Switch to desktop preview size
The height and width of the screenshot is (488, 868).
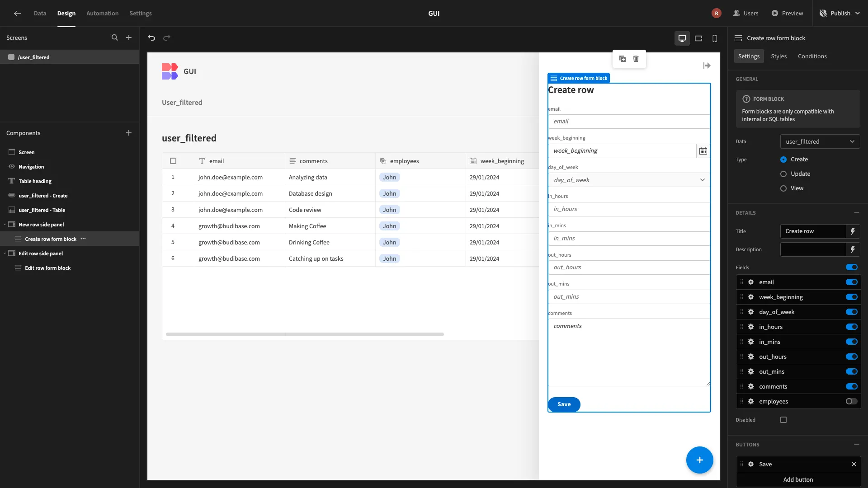click(x=682, y=38)
